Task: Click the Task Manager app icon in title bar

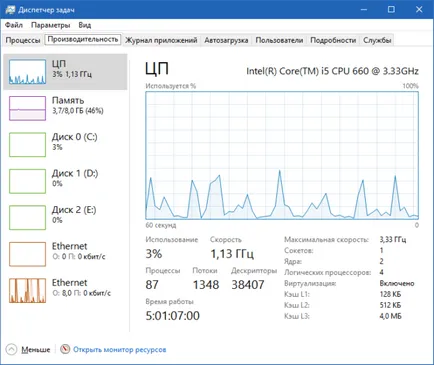Action: point(10,9)
